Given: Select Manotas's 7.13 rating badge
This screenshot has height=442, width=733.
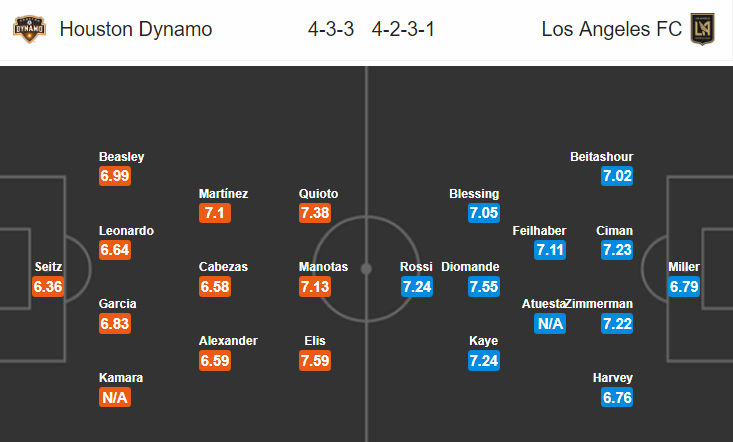Looking at the screenshot, I should pyautogui.click(x=315, y=286).
